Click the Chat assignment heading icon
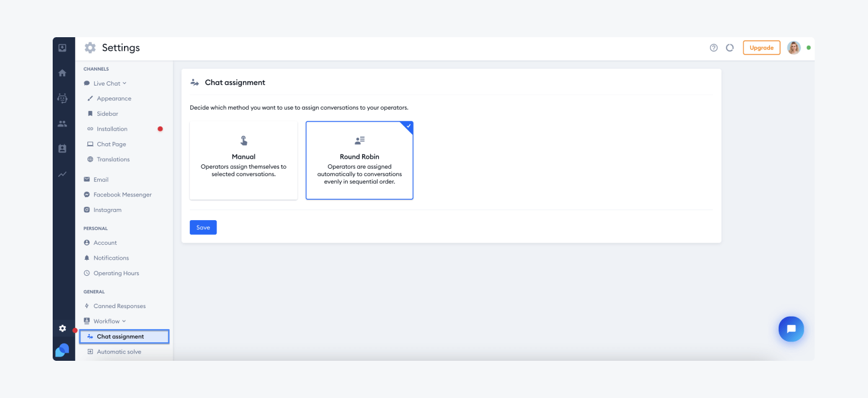Screen dimensions: 868x398 pyautogui.click(x=195, y=82)
